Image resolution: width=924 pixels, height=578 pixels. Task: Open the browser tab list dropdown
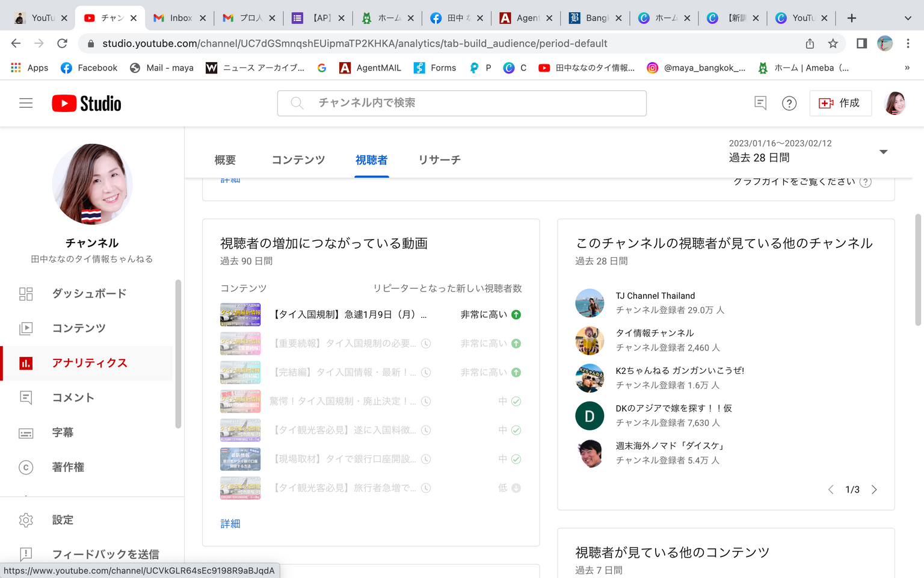[908, 18]
